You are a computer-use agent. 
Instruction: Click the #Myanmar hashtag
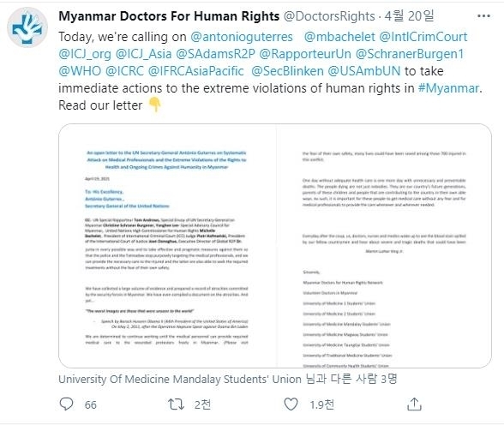tap(448, 88)
